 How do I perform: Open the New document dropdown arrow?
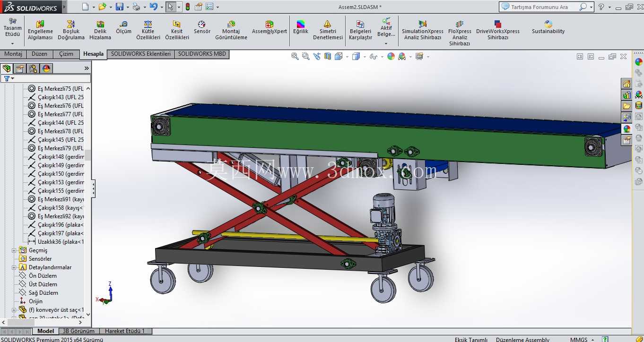coord(94,7)
